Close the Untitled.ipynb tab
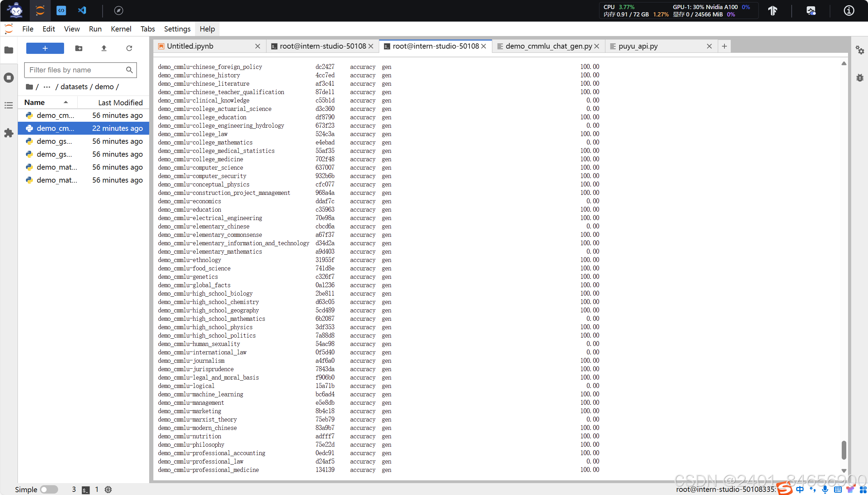The width and height of the screenshot is (868, 495). click(258, 46)
